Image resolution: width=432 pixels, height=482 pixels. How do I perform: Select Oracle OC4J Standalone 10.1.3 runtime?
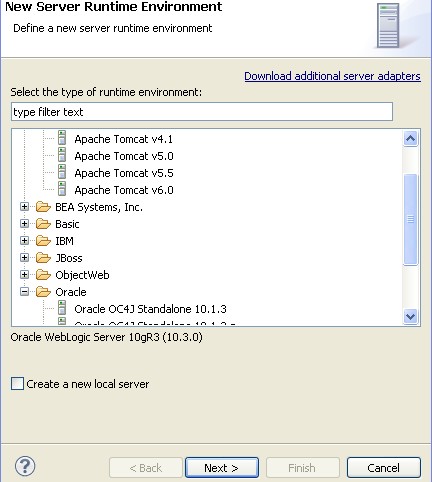[150, 309]
